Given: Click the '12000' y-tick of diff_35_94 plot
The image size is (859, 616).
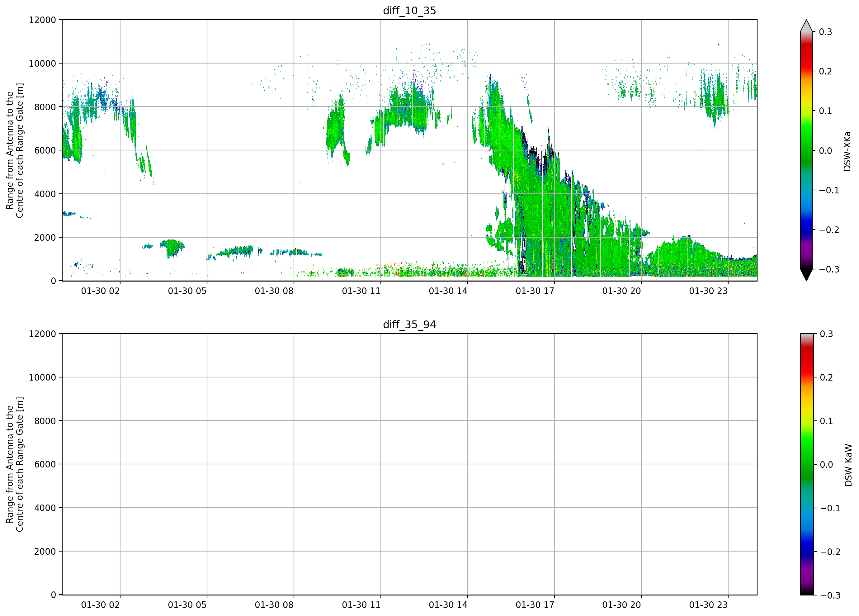Looking at the screenshot, I should (42, 334).
